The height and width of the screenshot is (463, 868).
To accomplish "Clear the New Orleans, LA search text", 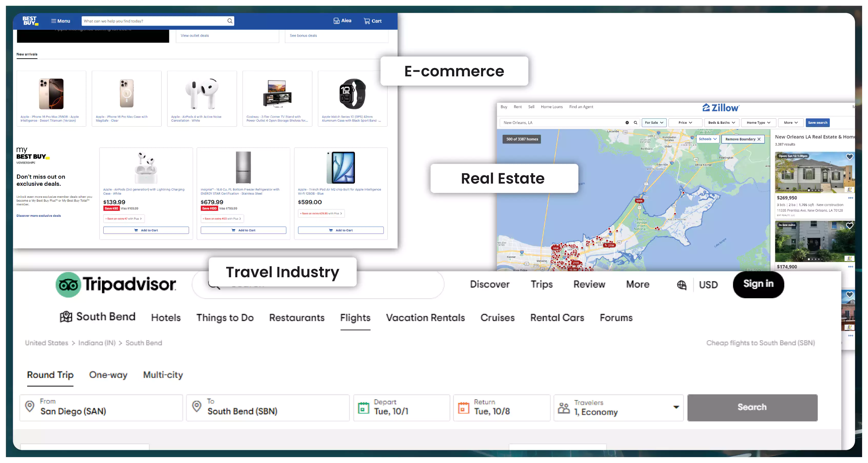I will pyautogui.click(x=627, y=122).
